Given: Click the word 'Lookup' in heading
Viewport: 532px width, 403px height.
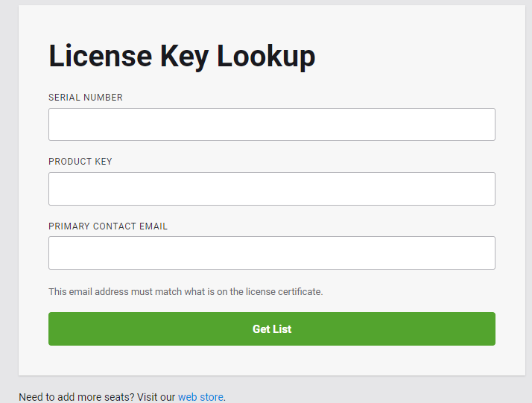Looking at the screenshot, I should pyautogui.click(x=266, y=57).
